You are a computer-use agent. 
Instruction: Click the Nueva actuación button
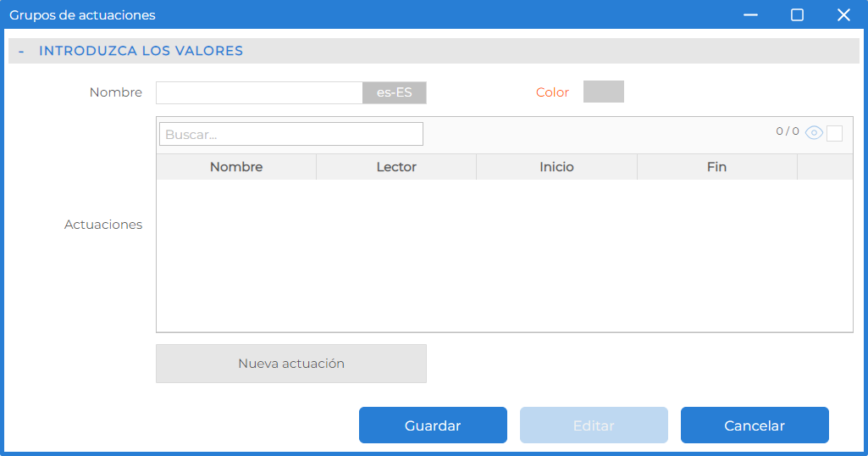click(x=291, y=364)
